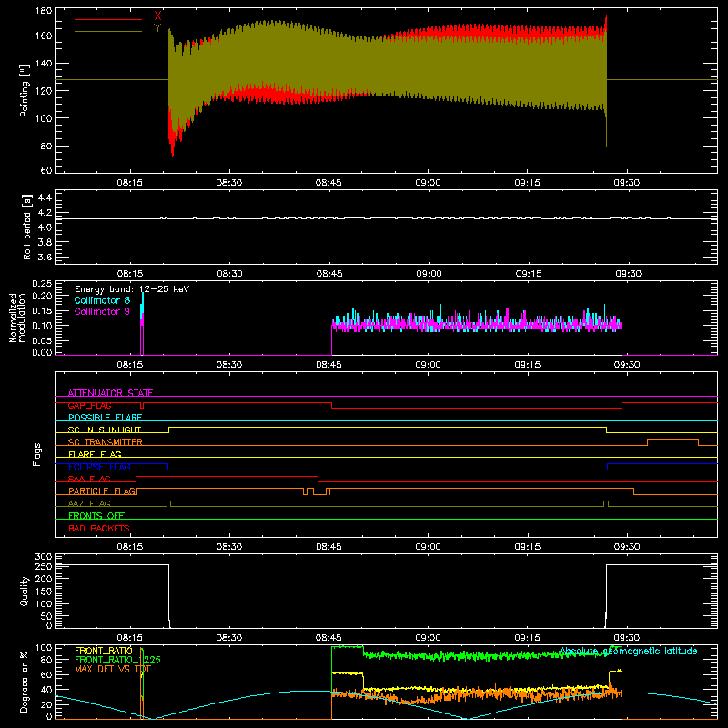Image resolution: width=728 pixels, height=728 pixels.
Task: Click the ATTENUATOR_STATE flag label
Action: [110, 393]
